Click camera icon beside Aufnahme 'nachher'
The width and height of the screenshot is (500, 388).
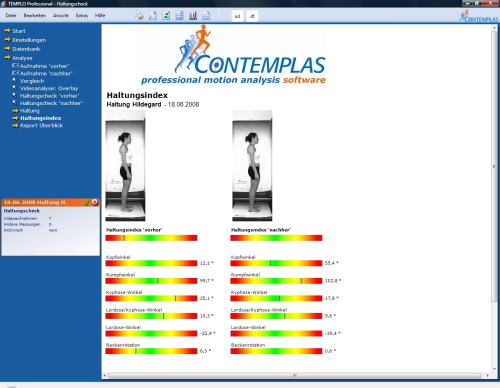point(15,73)
